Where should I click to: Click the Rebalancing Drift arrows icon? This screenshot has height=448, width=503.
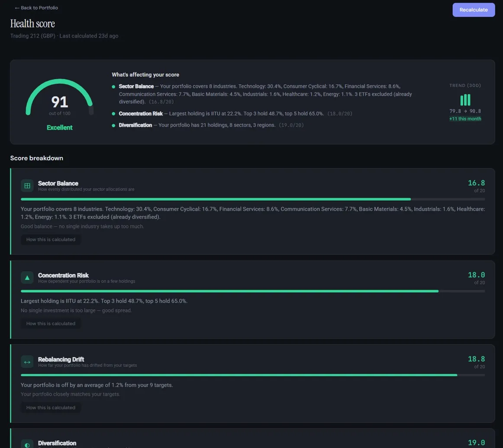point(27,362)
